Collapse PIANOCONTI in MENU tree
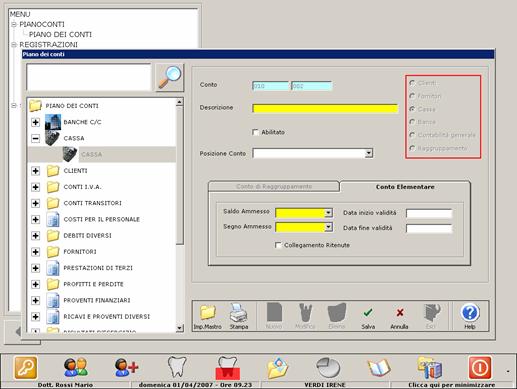 14,24
